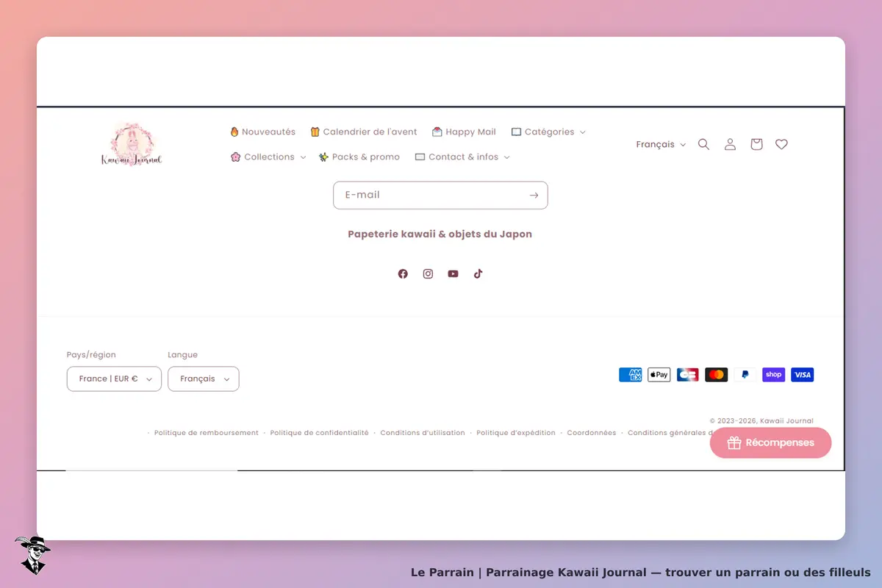
Task: Open the search magnifier icon
Action: 703,144
